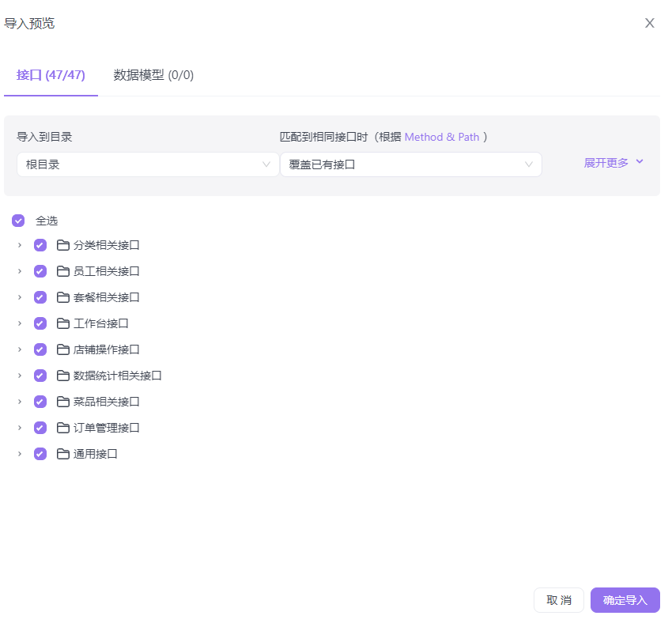This screenshot has width=672, height=627.
Task: Click the folder icon beside 店铺操作接口
Action: 63,349
